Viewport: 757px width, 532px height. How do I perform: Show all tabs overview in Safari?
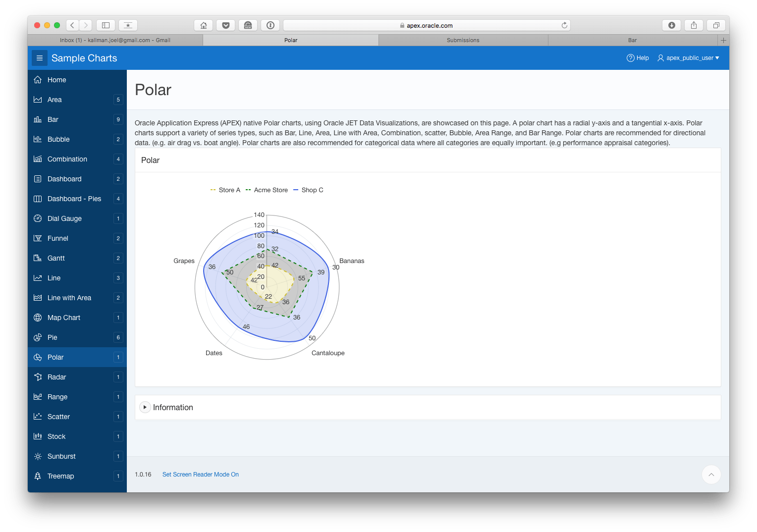[716, 25]
